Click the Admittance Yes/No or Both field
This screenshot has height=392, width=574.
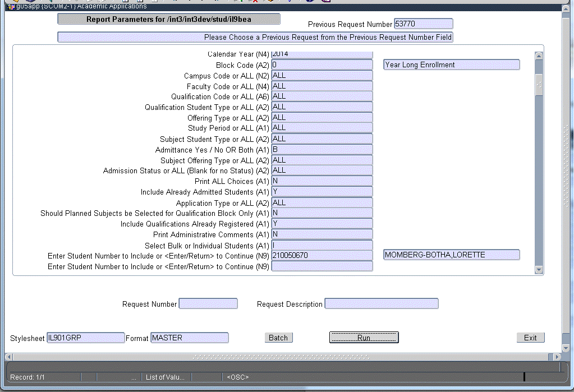(x=322, y=150)
